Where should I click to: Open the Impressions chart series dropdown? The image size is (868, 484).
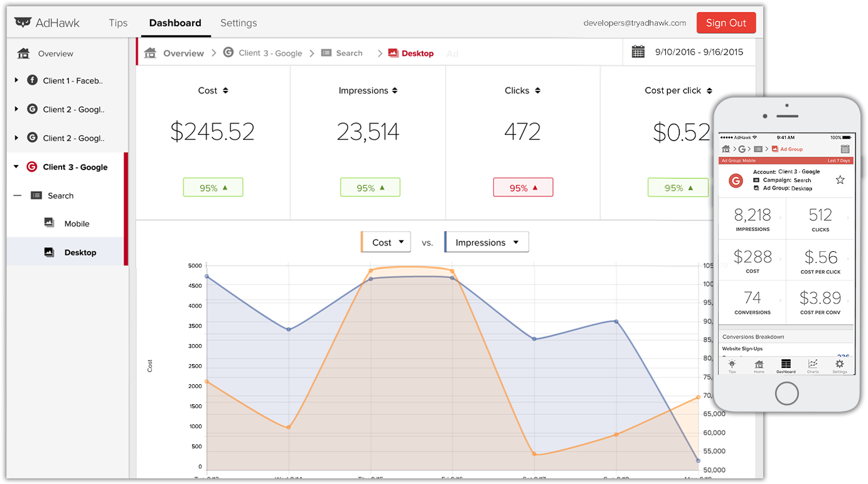(x=486, y=242)
